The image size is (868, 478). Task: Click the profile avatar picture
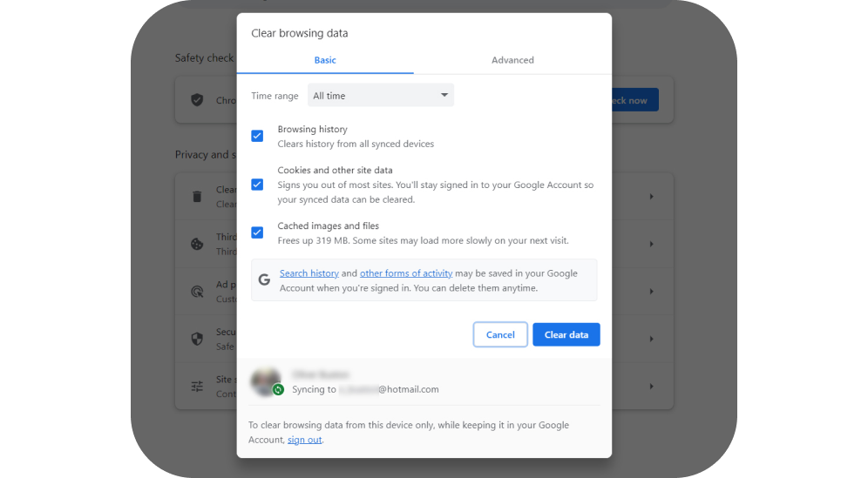pos(265,380)
